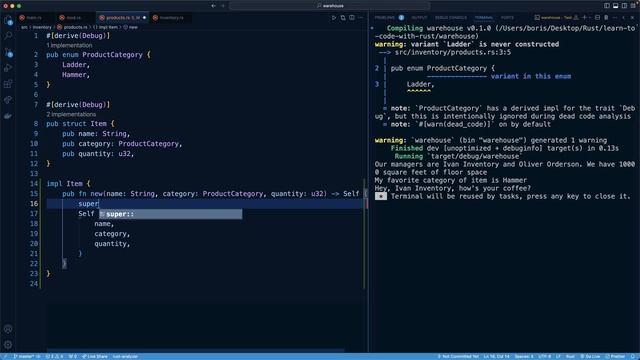Click the 'new' breadcrumb segment
This screenshot has width=640, height=360.
click(x=133, y=27)
